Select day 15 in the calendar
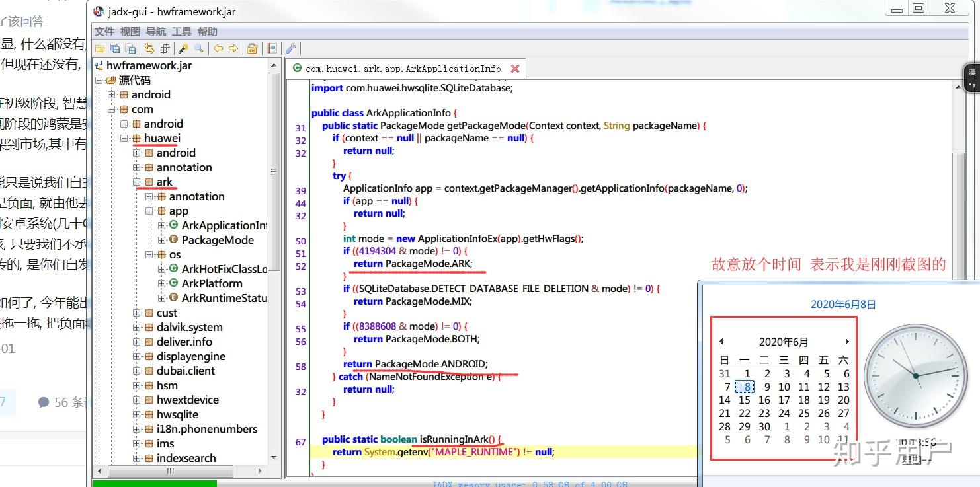The width and height of the screenshot is (980, 487). pyautogui.click(x=745, y=400)
